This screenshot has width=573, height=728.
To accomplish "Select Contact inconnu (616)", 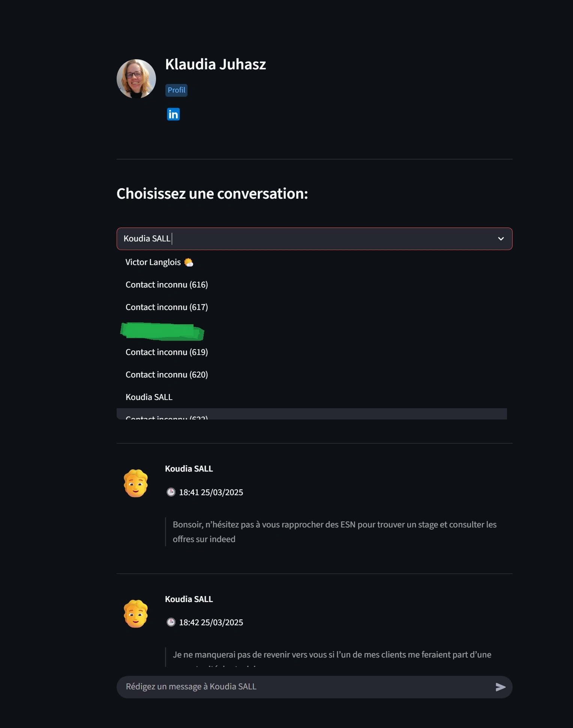I will tap(166, 284).
